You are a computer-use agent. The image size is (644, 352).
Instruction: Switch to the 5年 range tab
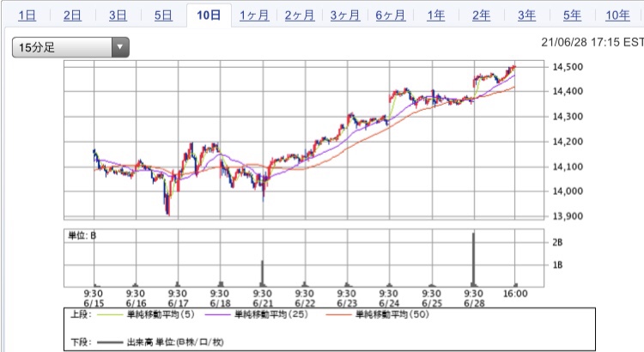[572, 15]
